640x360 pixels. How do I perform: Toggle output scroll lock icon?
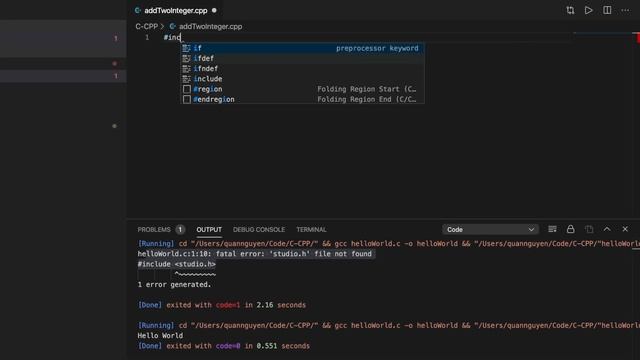(x=570, y=229)
